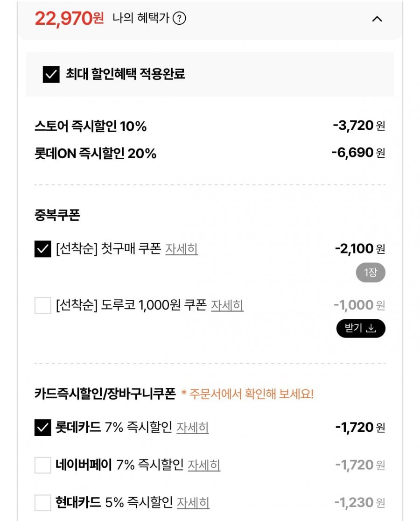Click the 1장 coupon count badge
Image resolution: width=420 pixels, height=521 pixels.
(x=371, y=273)
